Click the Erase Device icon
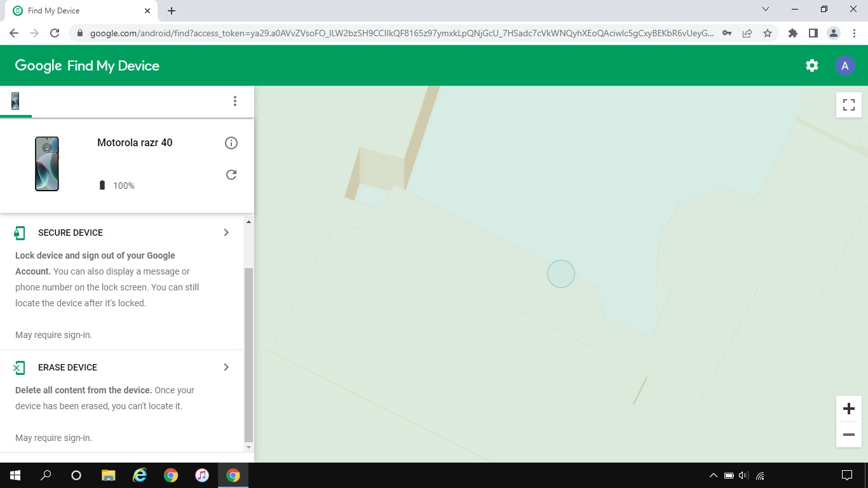This screenshot has width=868, height=488. click(x=19, y=367)
